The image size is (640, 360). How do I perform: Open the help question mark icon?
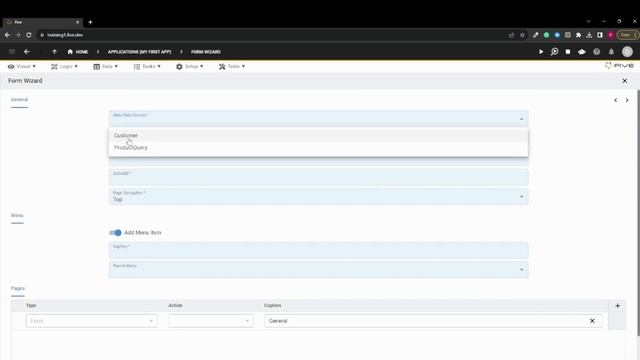coord(596,52)
